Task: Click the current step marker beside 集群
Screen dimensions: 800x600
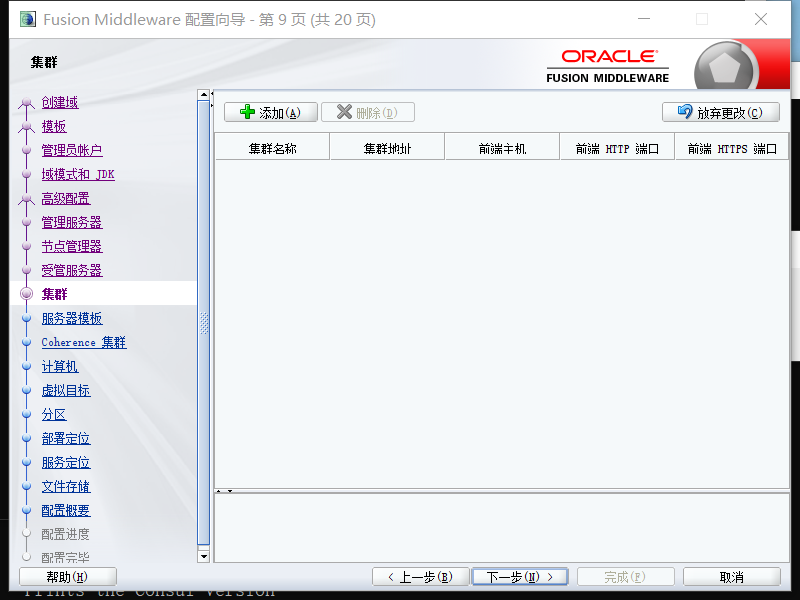Action: point(25,294)
